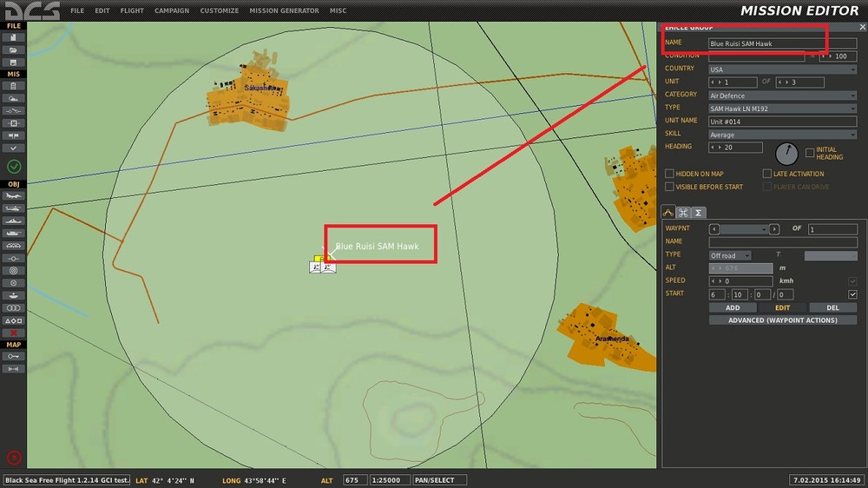Viewport: 868px width, 488px height.
Task: Open the weather cloud icon
Action: coord(13,99)
